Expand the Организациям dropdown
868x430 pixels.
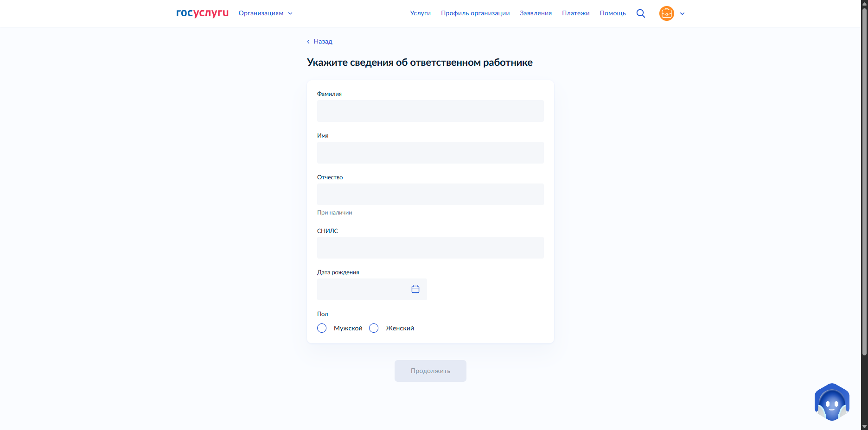click(266, 13)
